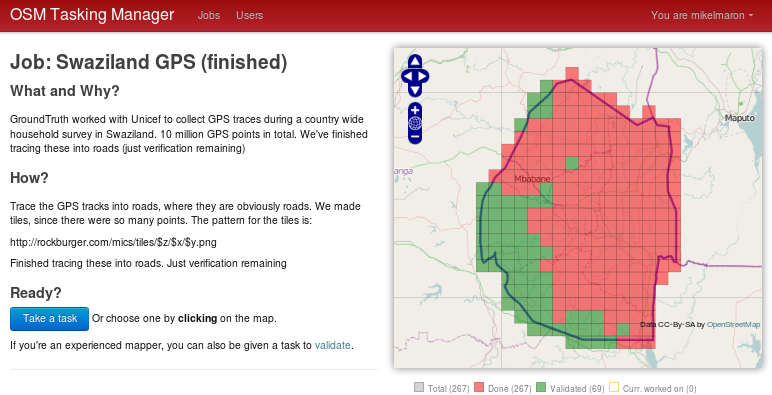
Task: Select the isolated green validated tile near Mbabane
Action: (x=572, y=163)
